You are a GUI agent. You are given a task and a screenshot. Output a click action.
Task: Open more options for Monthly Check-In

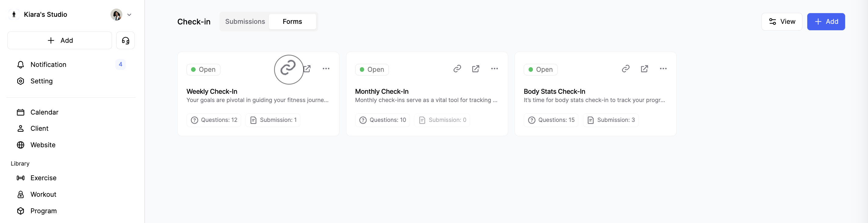click(494, 69)
